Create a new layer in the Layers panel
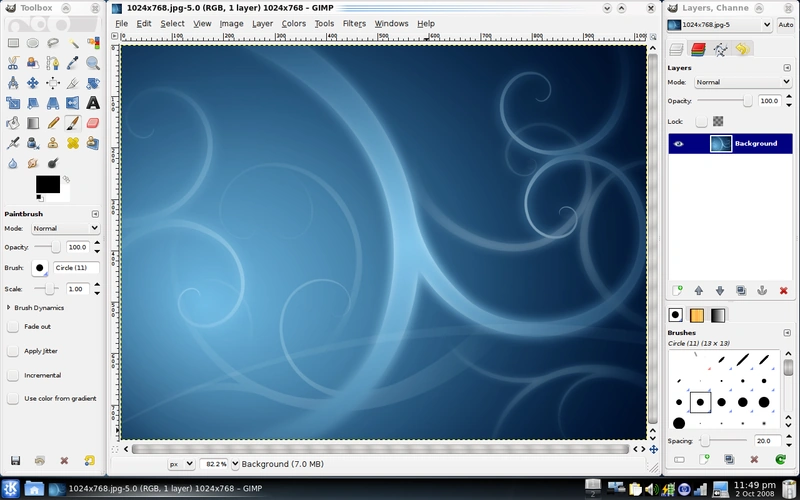Image resolution: width=800 pixels, height=500 pixels. coord(677,291)
